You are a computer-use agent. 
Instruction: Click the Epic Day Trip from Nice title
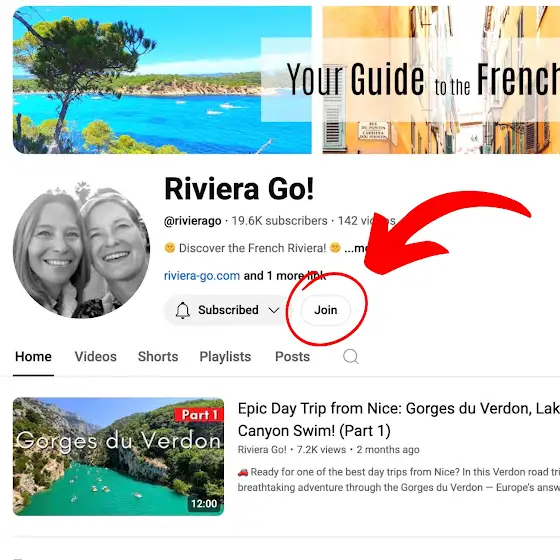(x=399, y=419)
